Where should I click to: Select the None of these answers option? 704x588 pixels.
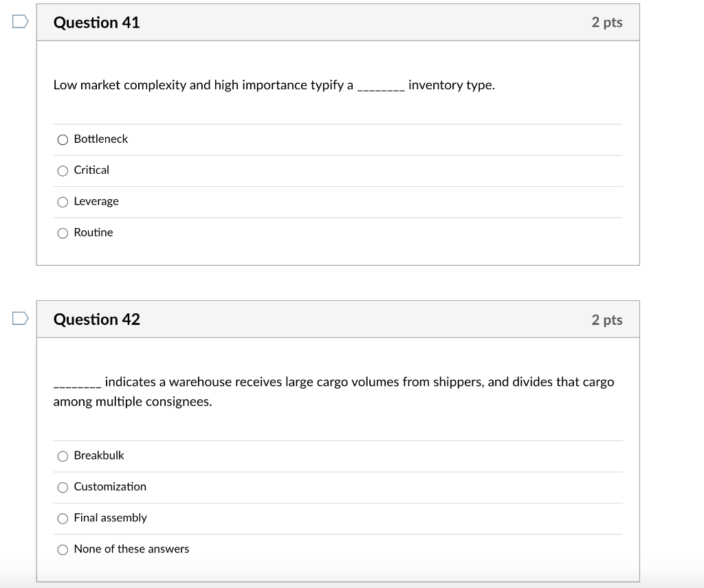tap(63, 550)
